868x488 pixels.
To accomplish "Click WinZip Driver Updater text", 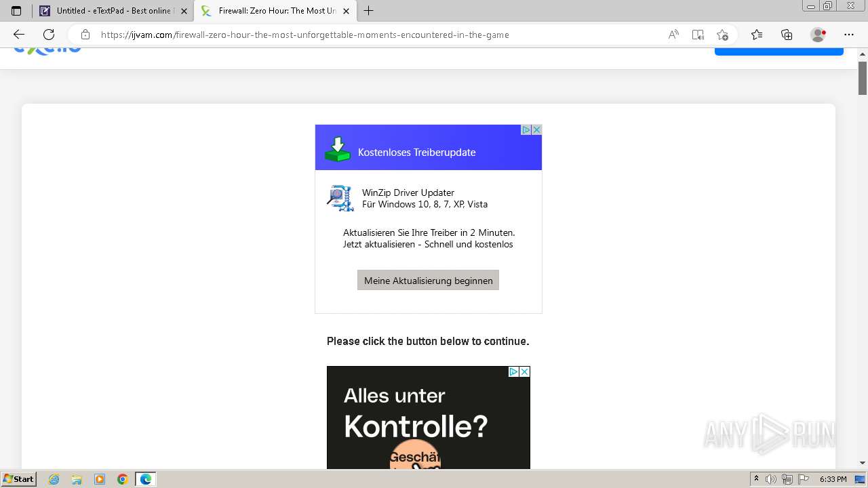I will pos(408,192).
